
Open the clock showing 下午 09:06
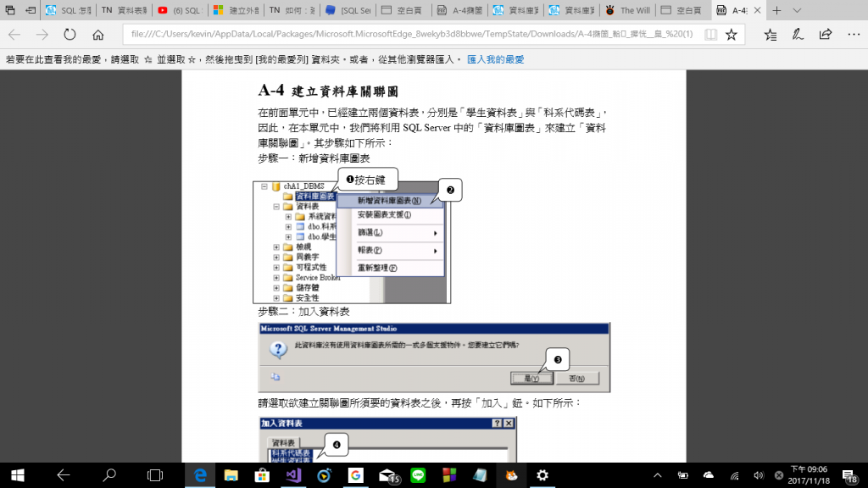809,475
